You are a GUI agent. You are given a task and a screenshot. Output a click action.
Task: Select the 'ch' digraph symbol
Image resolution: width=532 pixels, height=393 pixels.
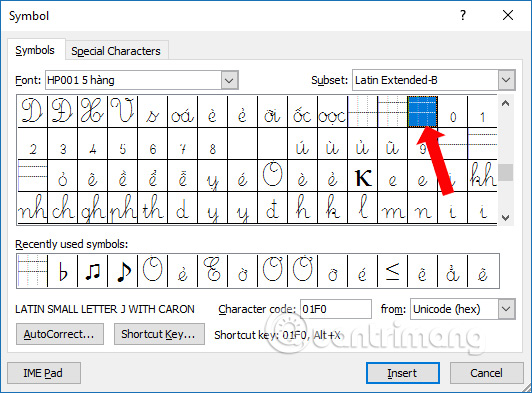(x=62, y=207)
